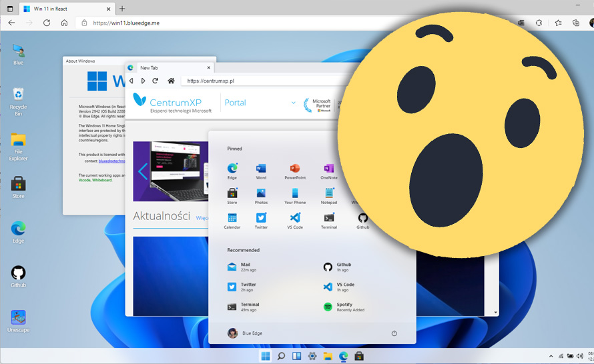Go back in the outer browser
This screenshot has height=364, width=594.
[x=12, y=23]
